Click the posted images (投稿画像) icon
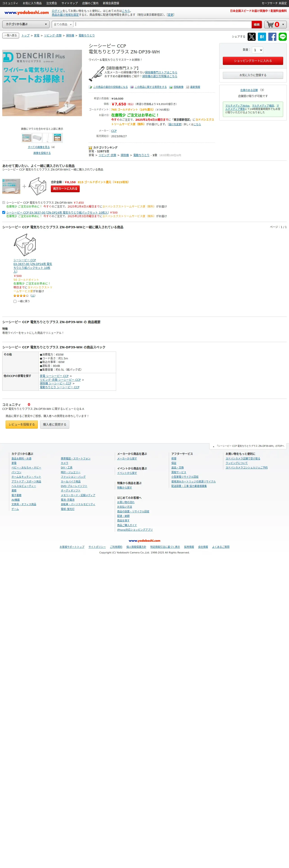The width and height of the screenshot is (289, 868). click(171, 87)
